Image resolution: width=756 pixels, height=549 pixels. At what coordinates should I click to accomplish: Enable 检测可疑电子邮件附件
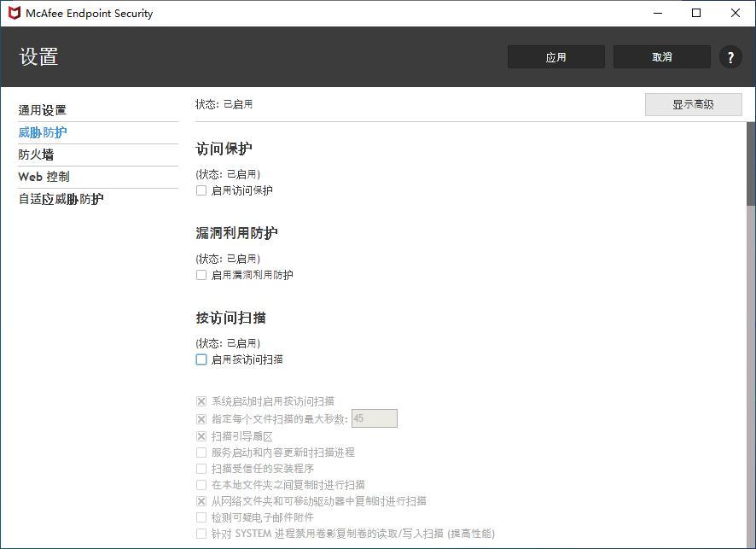click(x=201, y=517)
